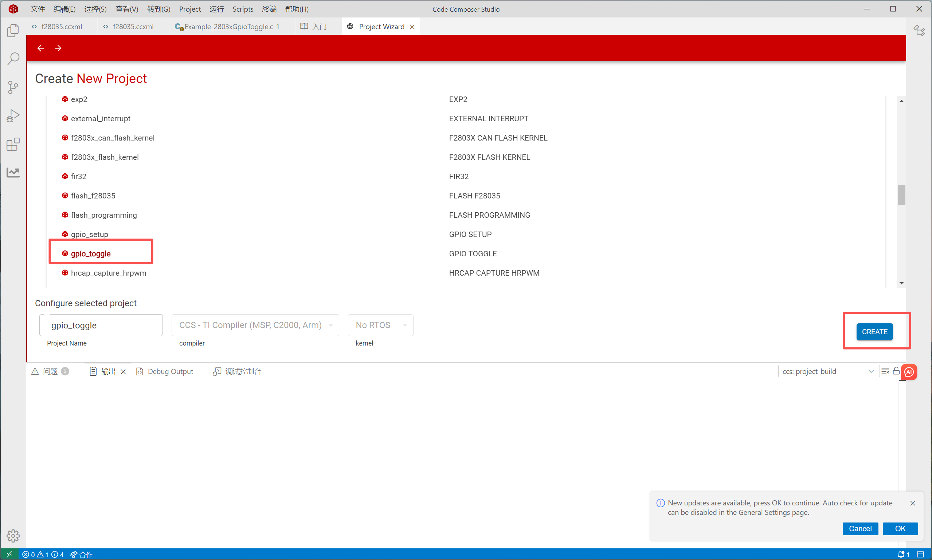The image size is (932, 560).
Task: Clear output with the list-clear icon
Action: click(885, 371)
